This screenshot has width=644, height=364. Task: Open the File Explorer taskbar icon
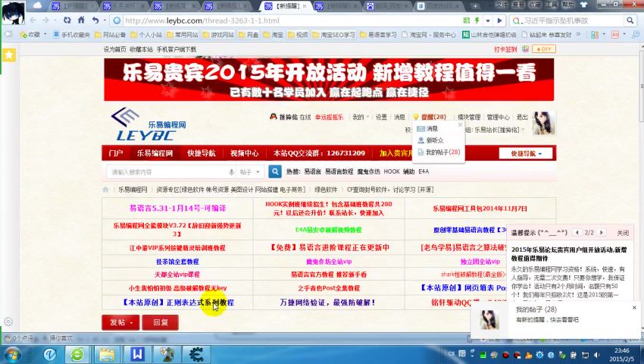click(x=107, y=354)
